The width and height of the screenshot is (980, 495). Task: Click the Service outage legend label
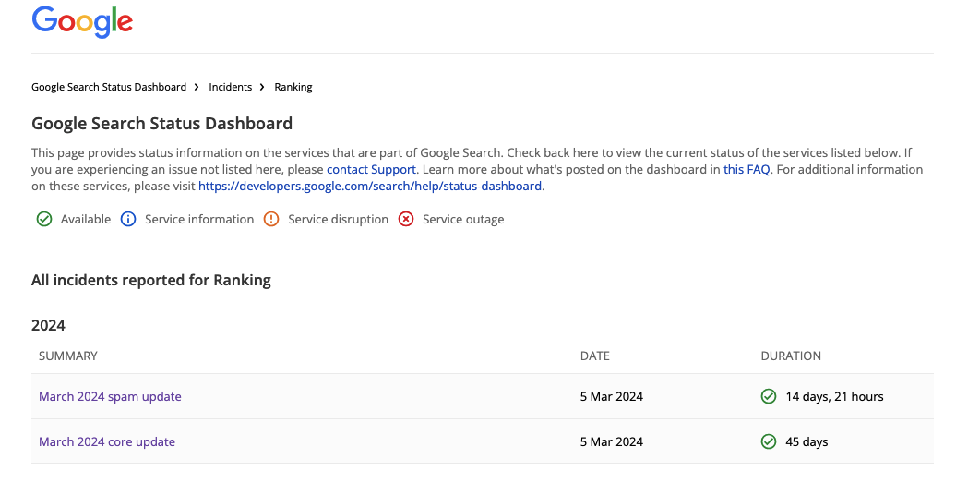463,219
